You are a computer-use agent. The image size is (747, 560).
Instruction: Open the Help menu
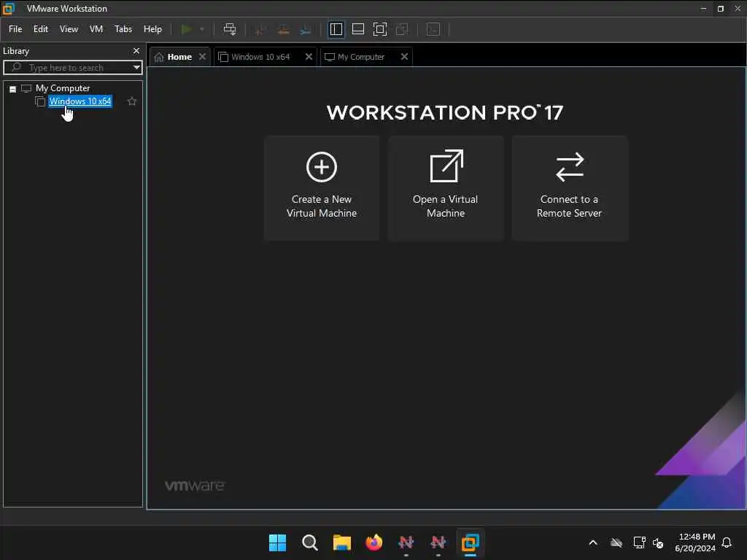tap(153, 29)
